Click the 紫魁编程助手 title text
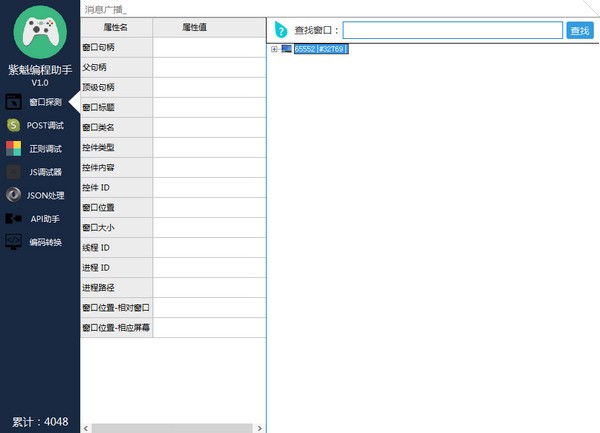Screen dimensions: 600x433 click(40, 70)
